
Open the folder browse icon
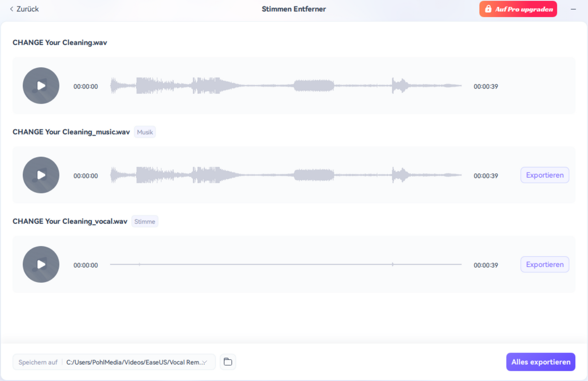(x=228, y=362)
